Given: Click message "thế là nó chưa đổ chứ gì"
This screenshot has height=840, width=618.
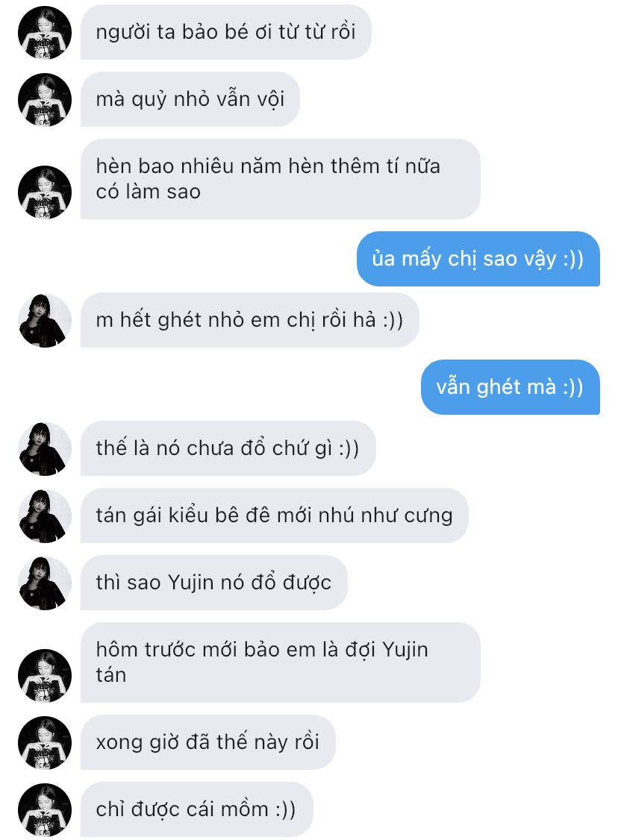Looking at the screenshot, I should [228, 448].
